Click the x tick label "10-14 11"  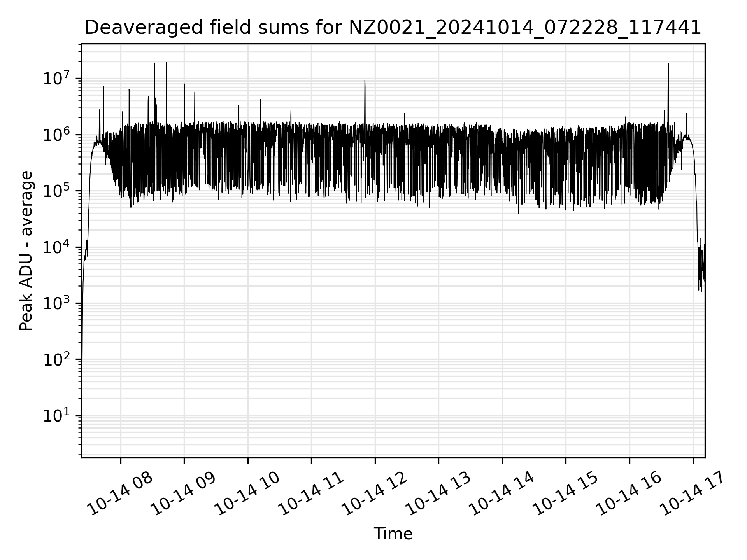click(310, 493)
